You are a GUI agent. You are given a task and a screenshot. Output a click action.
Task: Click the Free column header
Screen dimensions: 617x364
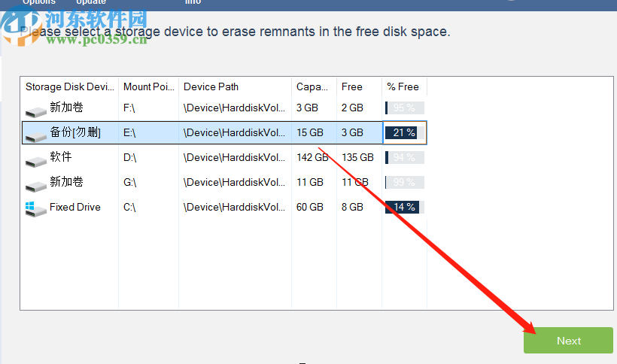(x=359, y=86)
